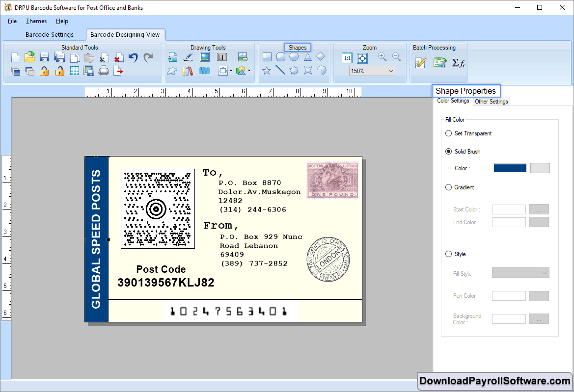Expand the shape picture tool dropdown arrow
Viewport: 574px width, 392px height.
coord(249,71)
